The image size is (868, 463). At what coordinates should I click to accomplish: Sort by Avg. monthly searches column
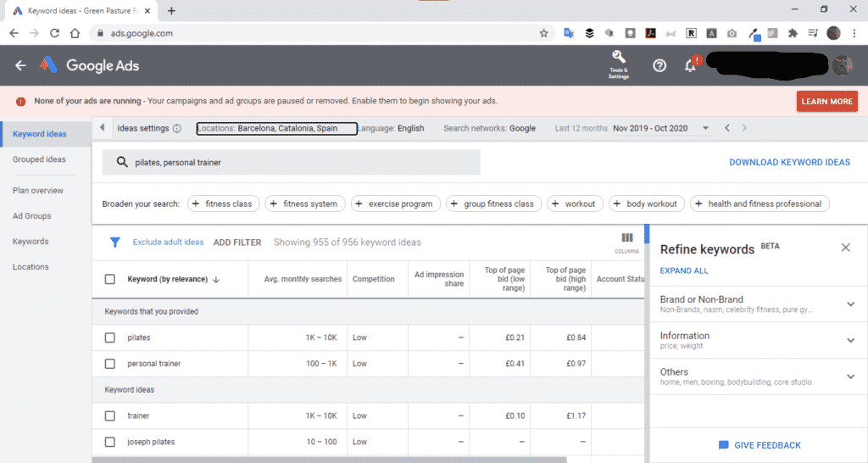pos(303,279)
